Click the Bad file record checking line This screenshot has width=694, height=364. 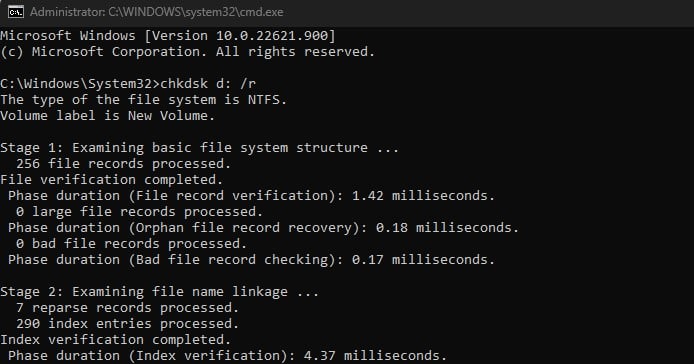251,259
